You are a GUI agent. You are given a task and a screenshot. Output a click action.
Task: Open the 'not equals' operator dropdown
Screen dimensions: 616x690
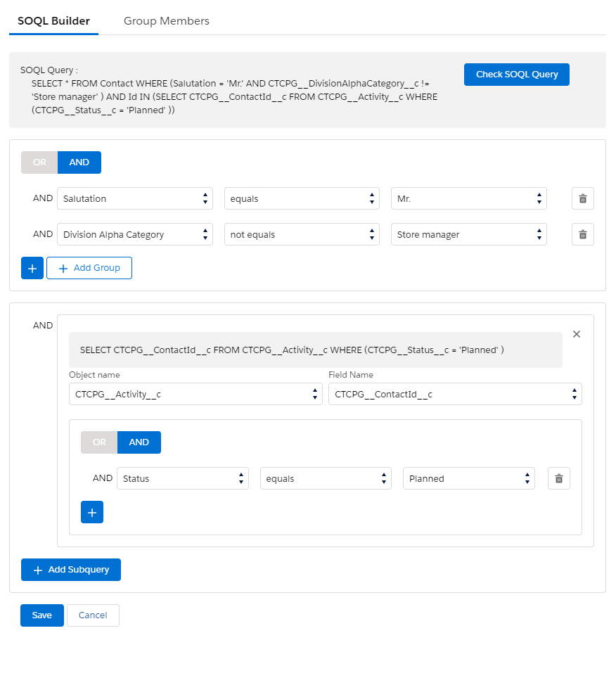(302, 234)
